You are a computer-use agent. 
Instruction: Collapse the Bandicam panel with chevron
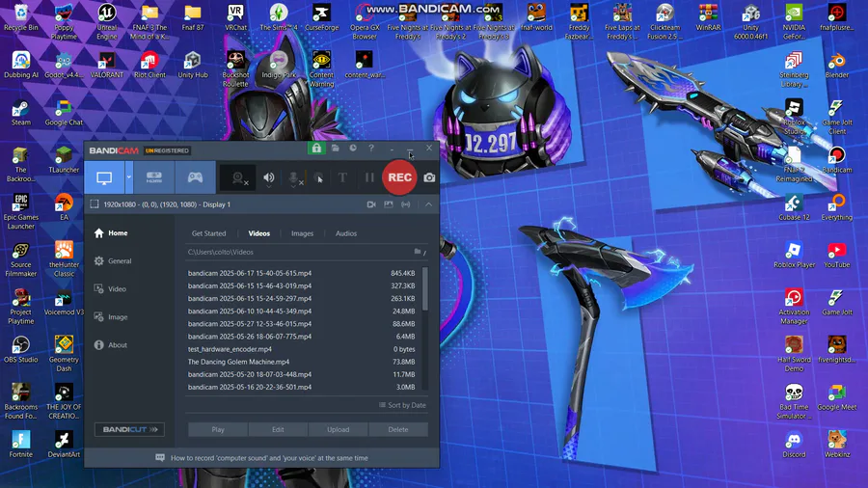428,204
